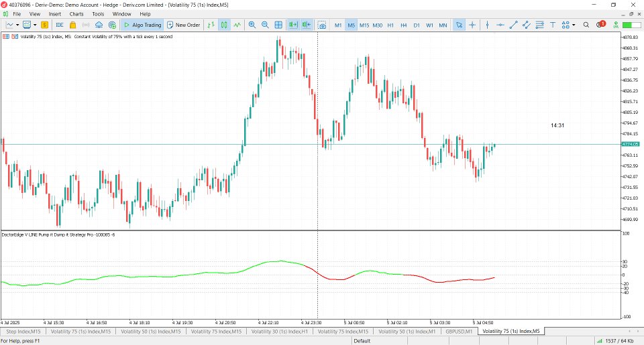Click current price label 4774.05 on scale
The height and width of the screenshot is (345, 644).
631,145
